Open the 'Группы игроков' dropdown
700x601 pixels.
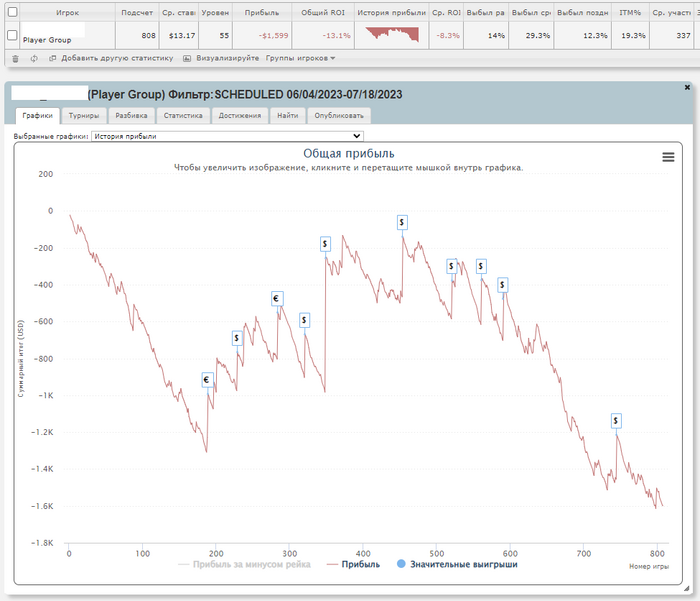coord(300,58)
